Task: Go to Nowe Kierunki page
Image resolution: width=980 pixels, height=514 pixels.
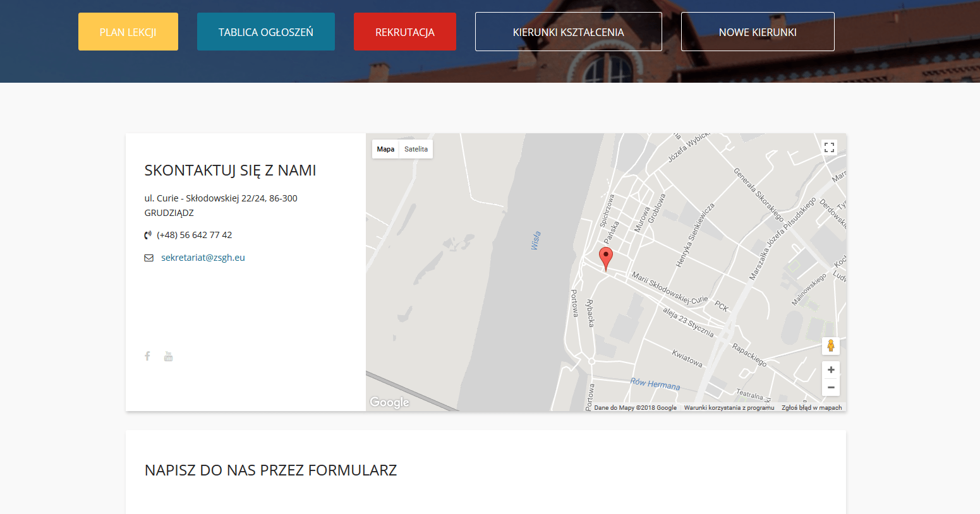Action: click(758, 32)
